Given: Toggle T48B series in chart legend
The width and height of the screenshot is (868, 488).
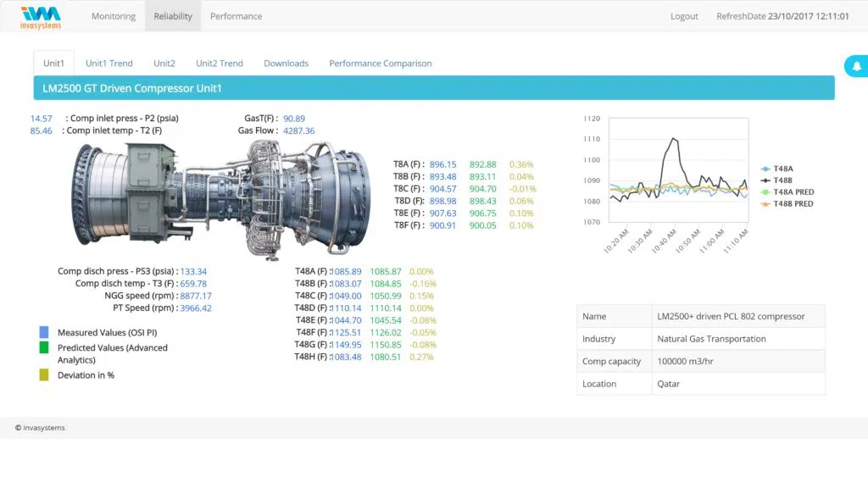Looking at the screenshot, I should tap(776, 180).
